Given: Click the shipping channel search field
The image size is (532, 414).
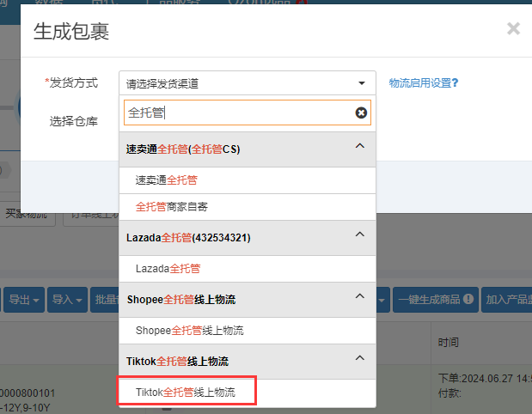Looking at the screenshot, I should (x=248, y=113).
